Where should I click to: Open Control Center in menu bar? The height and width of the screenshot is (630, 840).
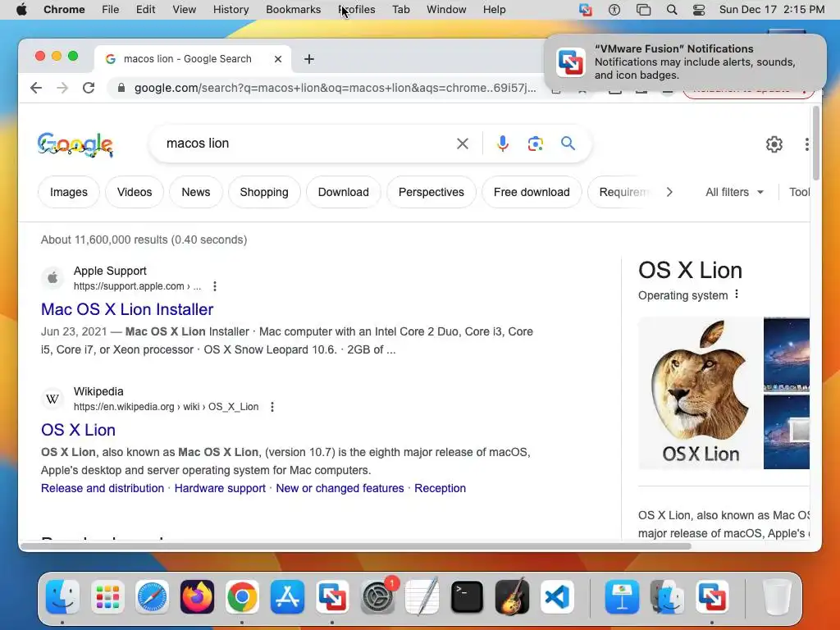(699, 10)
